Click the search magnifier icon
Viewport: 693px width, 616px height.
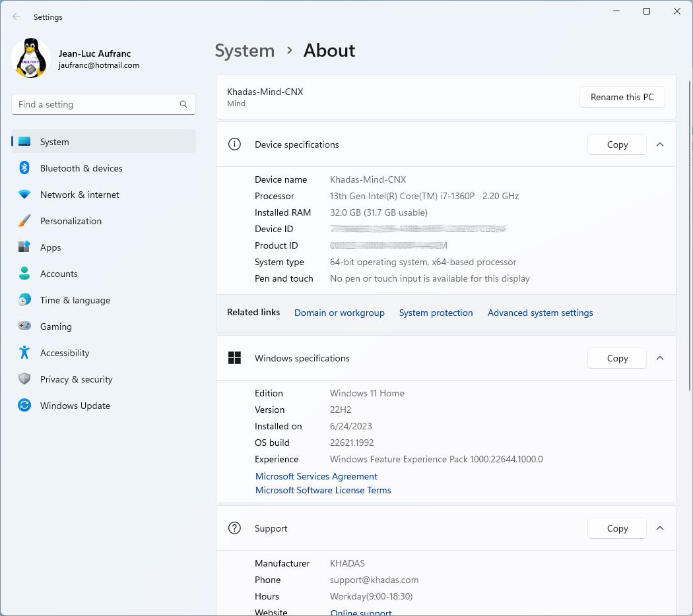click(183, 104)
